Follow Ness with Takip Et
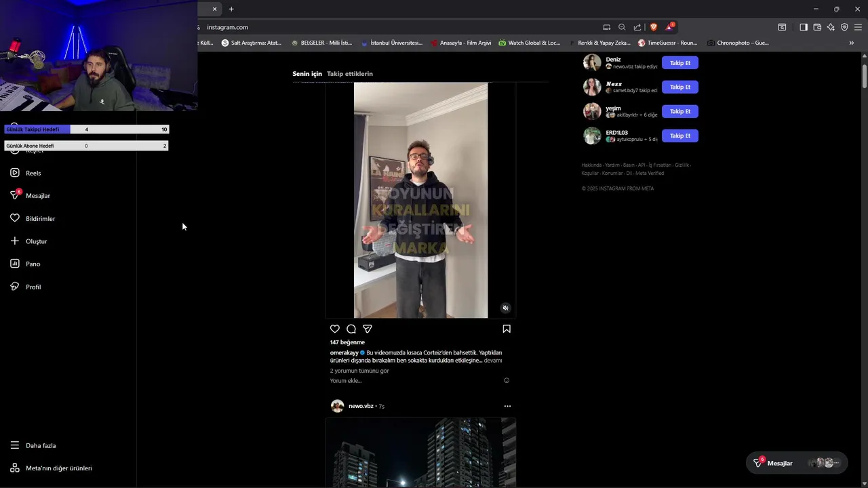868x488 pixels. (x=680, y=87)
